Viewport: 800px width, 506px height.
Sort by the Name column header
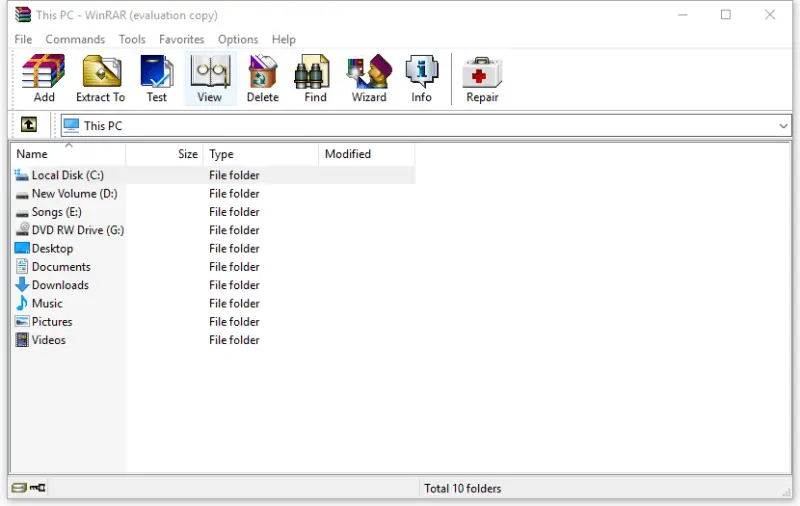click(68, 154)
